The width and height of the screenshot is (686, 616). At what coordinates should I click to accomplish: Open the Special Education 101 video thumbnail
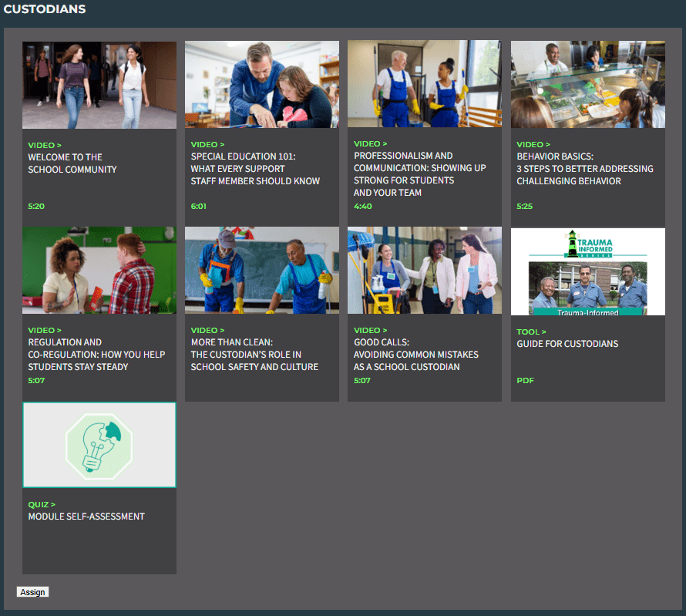261,85
